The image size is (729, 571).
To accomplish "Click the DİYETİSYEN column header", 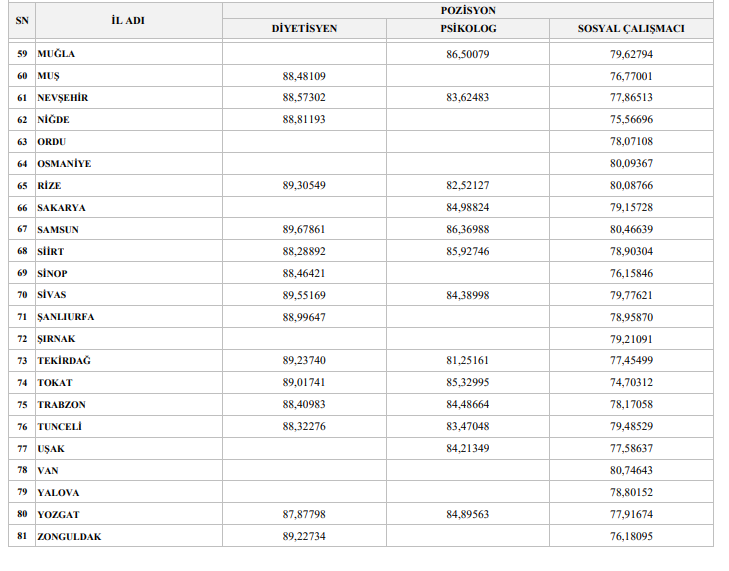I will pos(304,29).
